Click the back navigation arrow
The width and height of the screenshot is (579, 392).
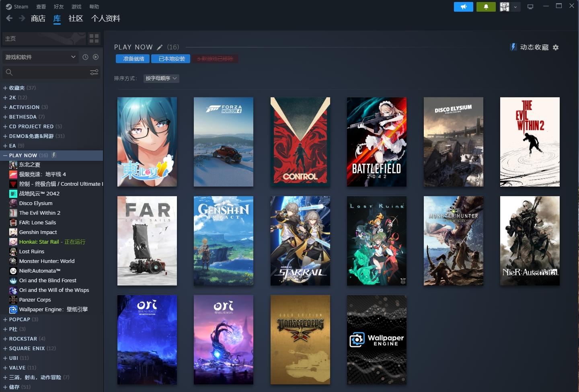coord(9,18)
